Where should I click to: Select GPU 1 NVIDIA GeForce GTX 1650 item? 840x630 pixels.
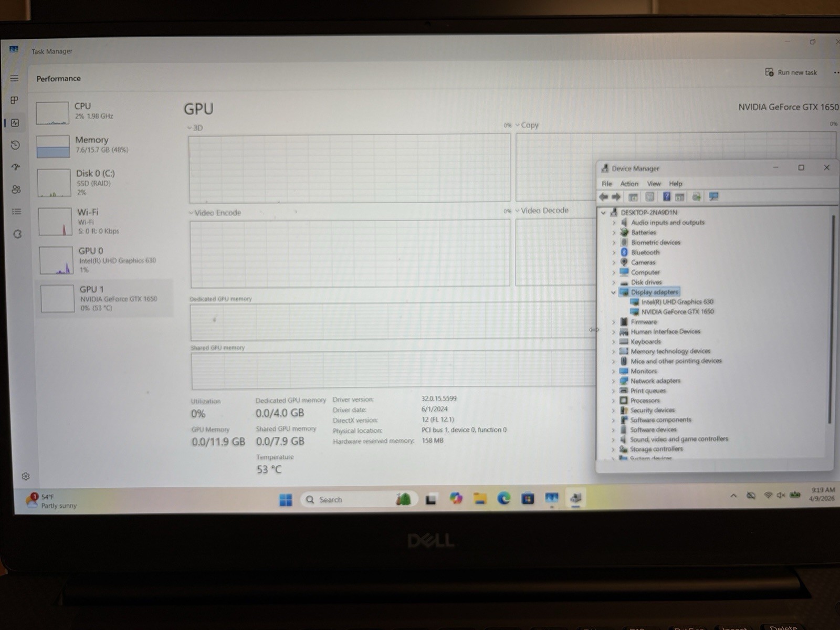(105, 298)
